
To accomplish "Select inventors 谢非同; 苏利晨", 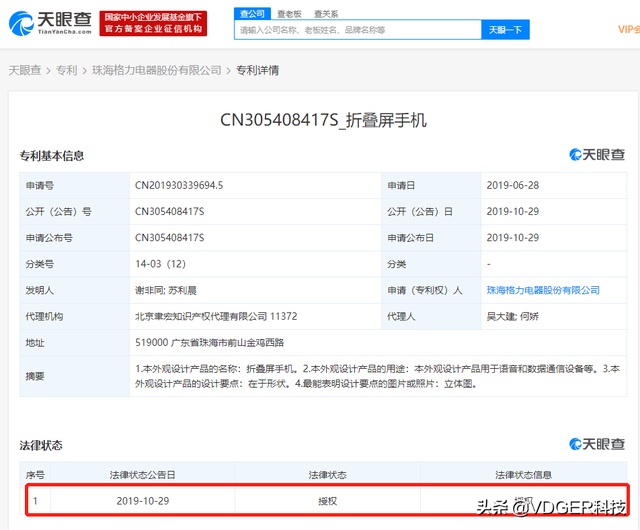I will tap(166, 290).
